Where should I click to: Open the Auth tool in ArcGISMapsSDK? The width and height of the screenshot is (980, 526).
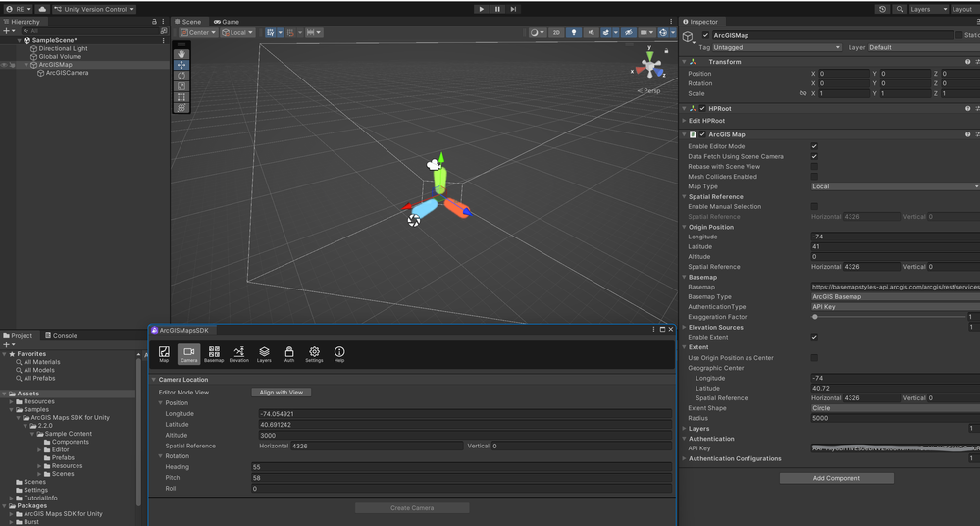[288, 353]
